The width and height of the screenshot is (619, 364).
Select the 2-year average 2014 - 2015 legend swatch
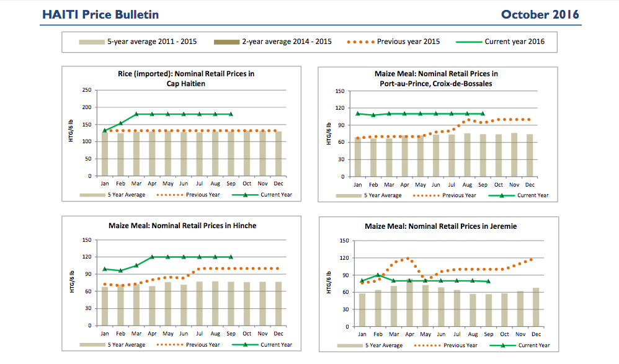pos(226,42)
